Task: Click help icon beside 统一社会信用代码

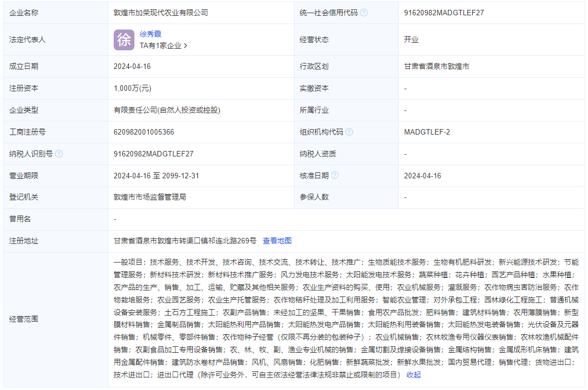Action: 364,13
